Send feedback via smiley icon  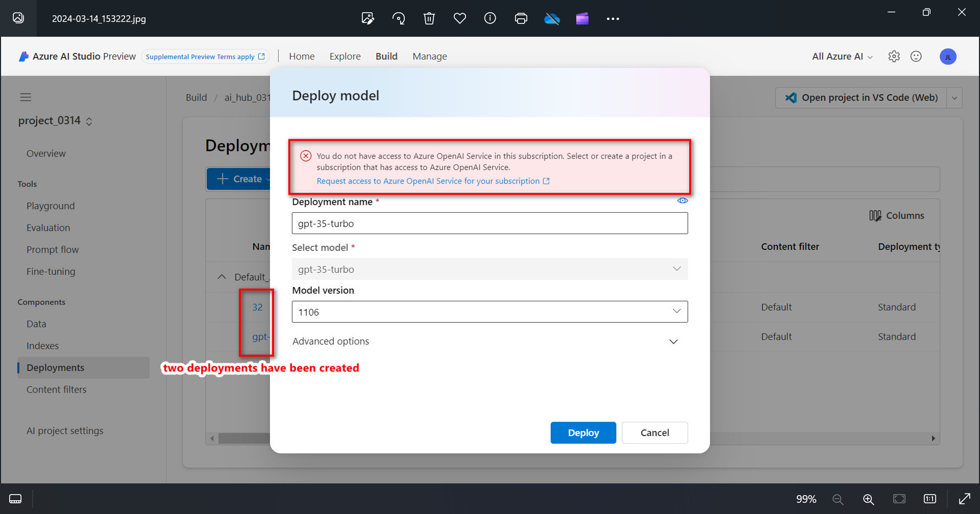(916, 56)
